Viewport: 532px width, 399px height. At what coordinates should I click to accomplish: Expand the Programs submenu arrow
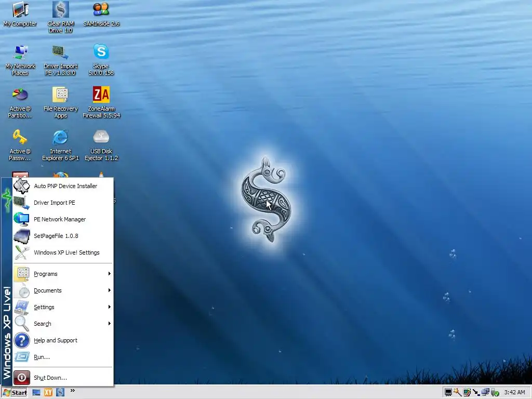point(109,273)
